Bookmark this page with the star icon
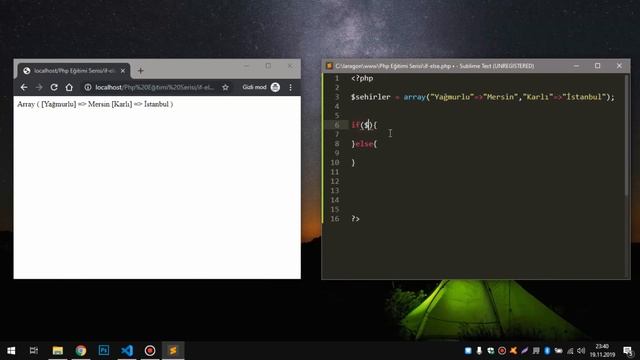The image size is (640, 360). [225, 87]
